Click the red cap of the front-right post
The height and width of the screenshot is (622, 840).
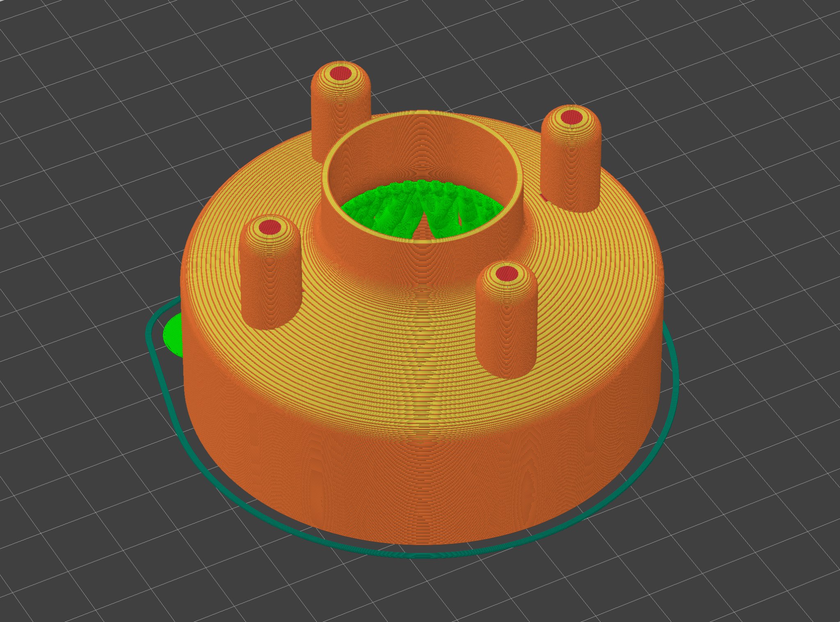[507, 273]
